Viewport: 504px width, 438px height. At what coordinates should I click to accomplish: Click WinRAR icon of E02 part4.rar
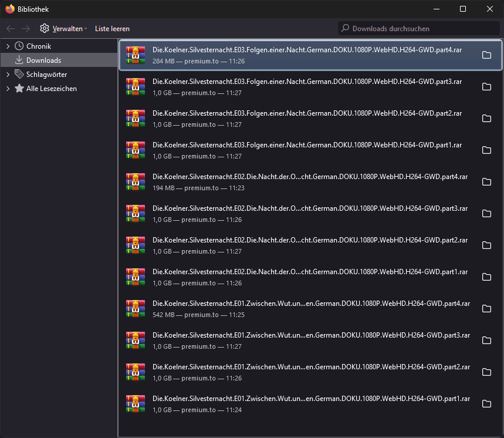[136, 182]
